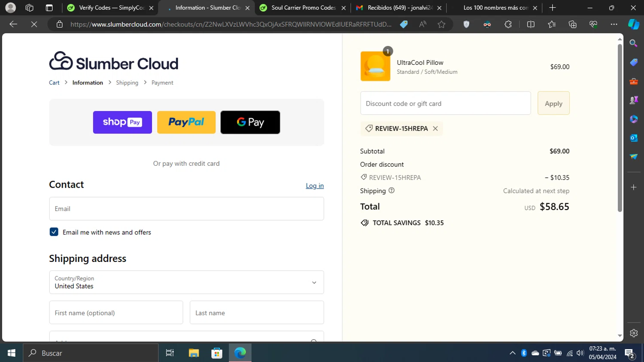This screenshot has height=362, width=644.
Task: Open sidebar Search
Action: pyautogui.click(x=633, y=43)
